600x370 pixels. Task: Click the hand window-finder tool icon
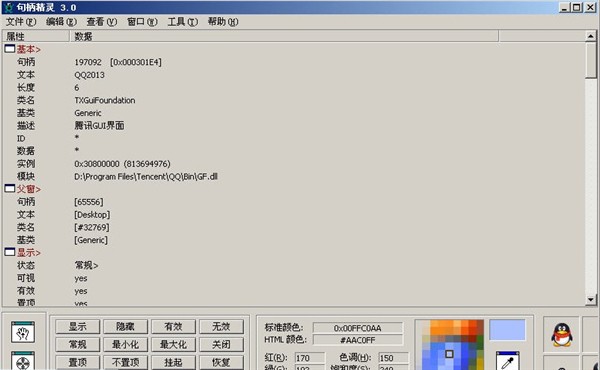23,332
